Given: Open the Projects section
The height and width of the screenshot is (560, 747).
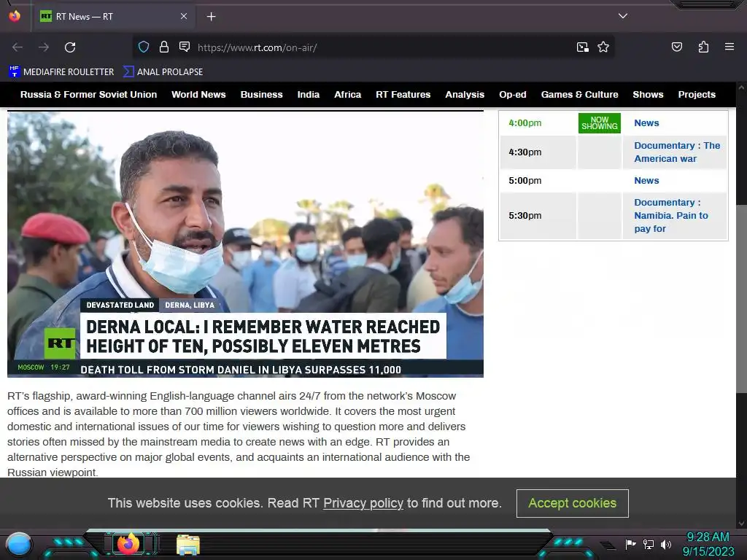Looking at the screenshot, I should 697,94.
